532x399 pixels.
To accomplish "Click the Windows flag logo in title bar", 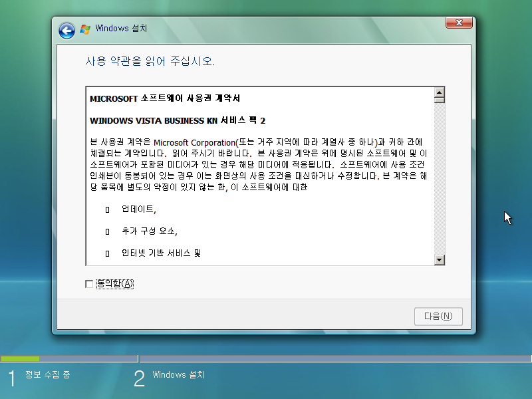I will (x=85, y=29).
